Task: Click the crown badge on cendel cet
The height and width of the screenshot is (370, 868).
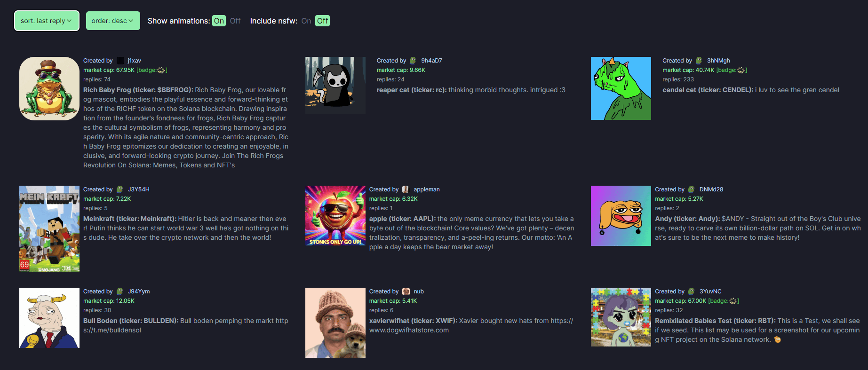Action: click(741, 70)
